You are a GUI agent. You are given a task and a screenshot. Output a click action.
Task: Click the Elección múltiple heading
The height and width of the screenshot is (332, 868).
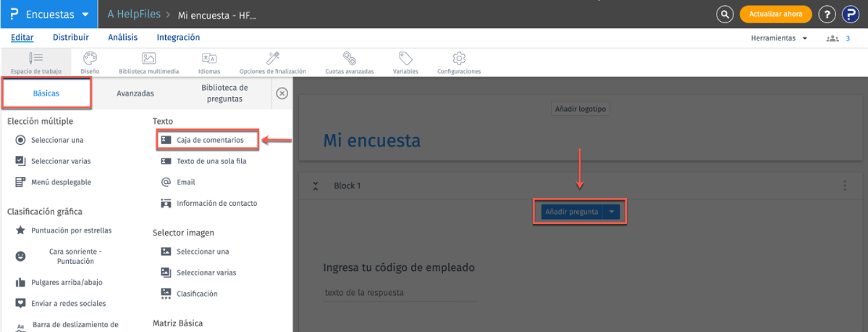pos(41,121)
